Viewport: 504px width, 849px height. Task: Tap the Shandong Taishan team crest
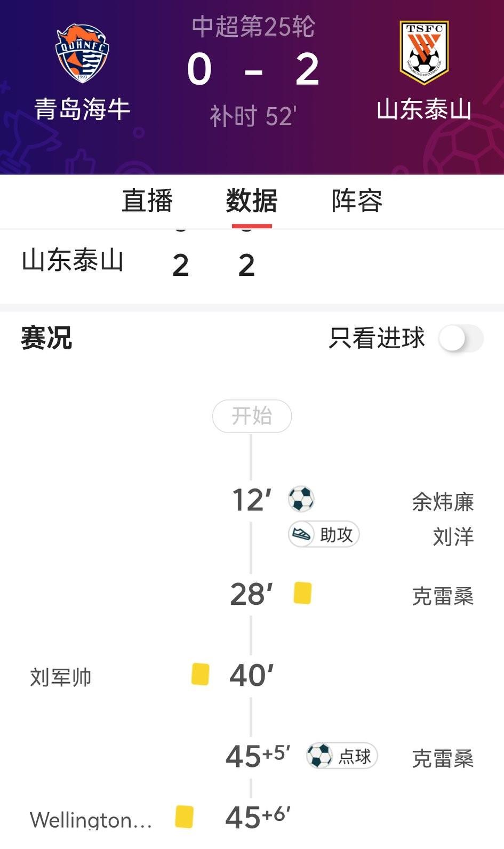point(424,52)
